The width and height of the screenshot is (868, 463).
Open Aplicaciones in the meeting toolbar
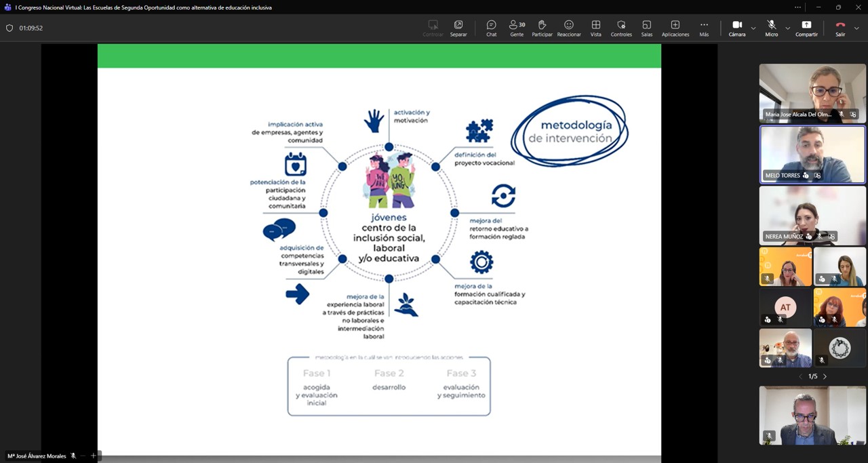coord(675,28)
